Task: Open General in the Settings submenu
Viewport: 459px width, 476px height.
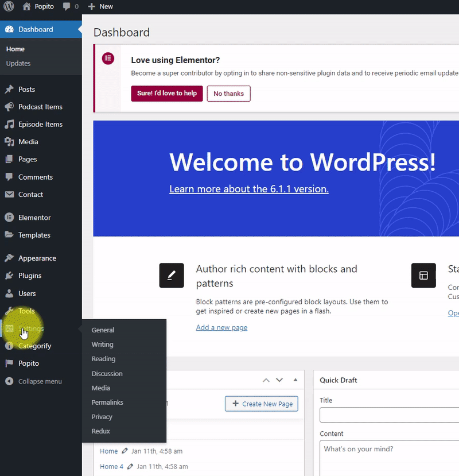Action: click(103, 330)
